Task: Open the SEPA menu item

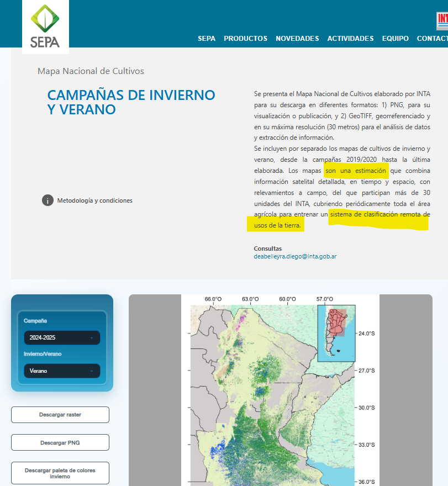Action: (207, 39)
